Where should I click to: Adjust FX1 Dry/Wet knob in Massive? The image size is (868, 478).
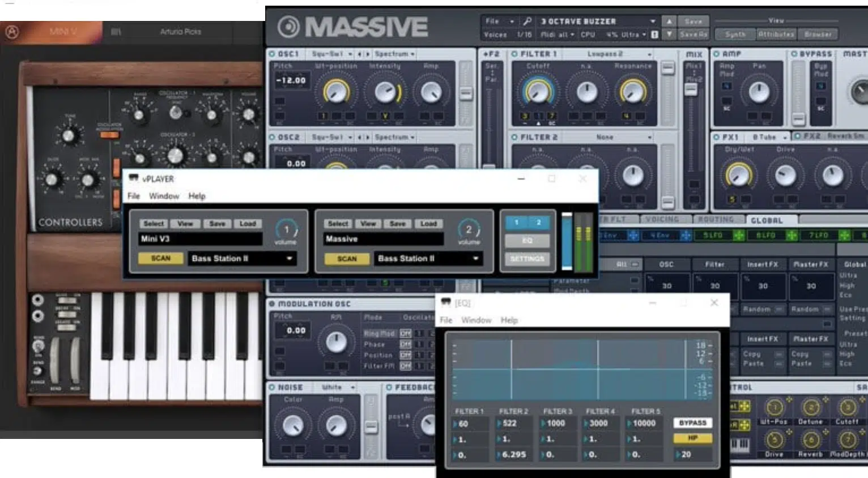(739, 176)
